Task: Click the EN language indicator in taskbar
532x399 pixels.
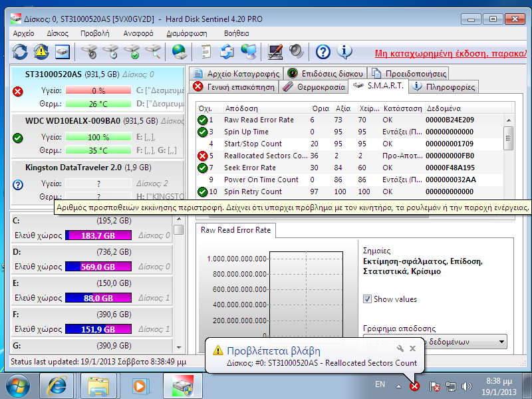Action: pos(380,384)
